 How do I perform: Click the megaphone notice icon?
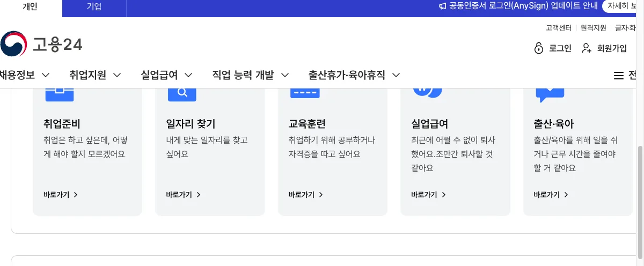click(443, 6)
